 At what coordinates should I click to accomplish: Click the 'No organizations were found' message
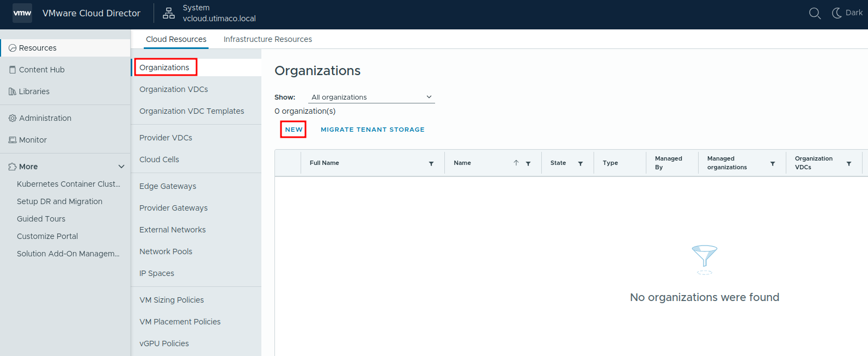705,297
